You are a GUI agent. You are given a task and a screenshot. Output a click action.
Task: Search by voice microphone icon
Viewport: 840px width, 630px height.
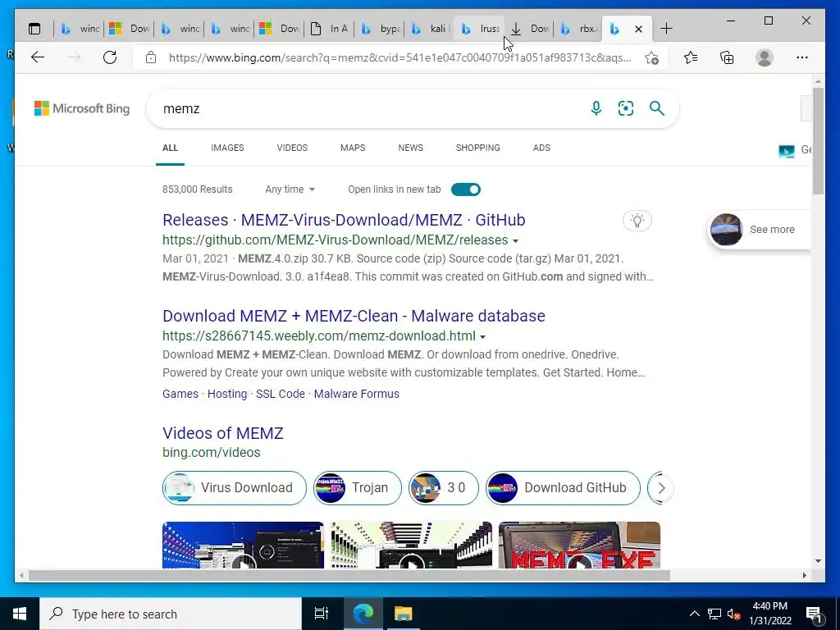(x=596, y=108)
